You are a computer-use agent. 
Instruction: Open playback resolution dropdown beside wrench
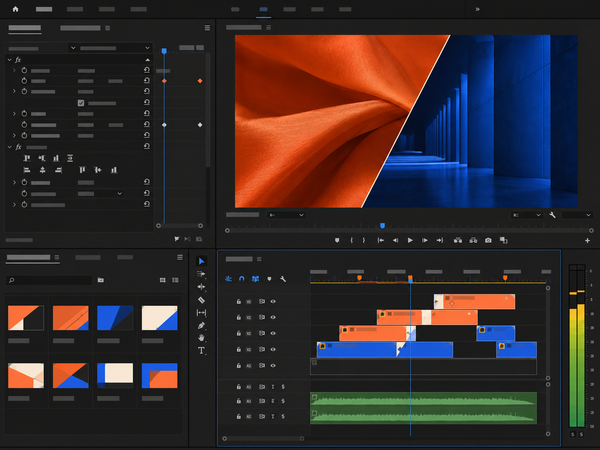(x=527, y=215)
